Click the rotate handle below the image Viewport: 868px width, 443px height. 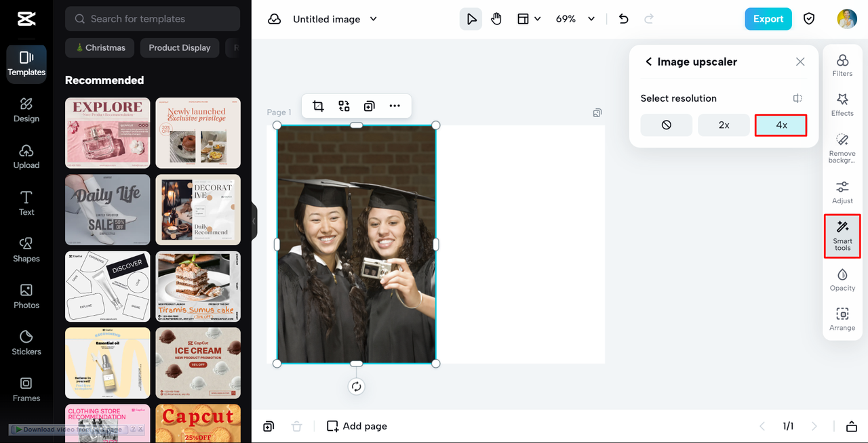[x=357, y=387]
